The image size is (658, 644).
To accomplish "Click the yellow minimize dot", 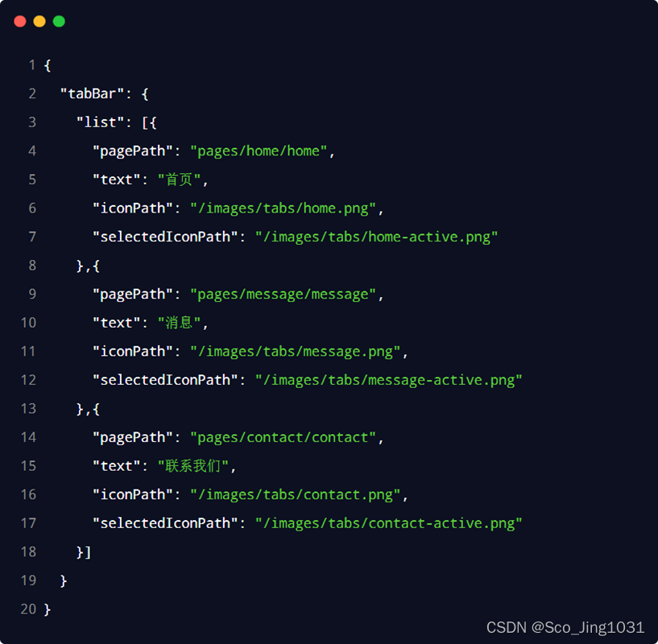I will tap(39, 22).
